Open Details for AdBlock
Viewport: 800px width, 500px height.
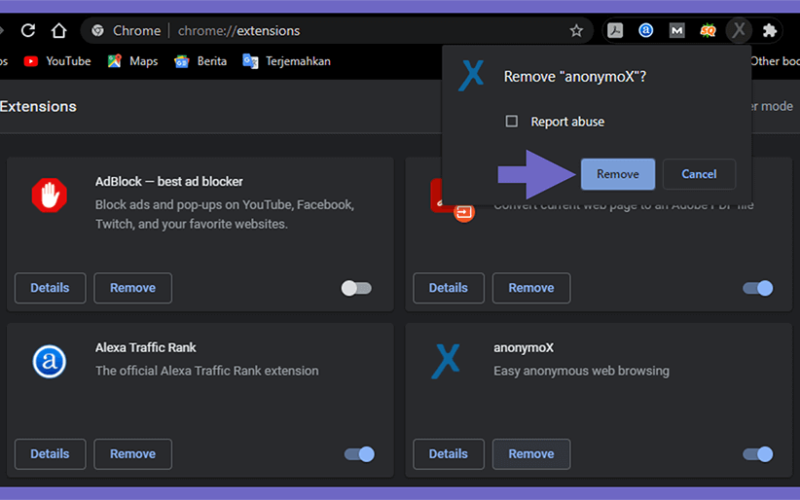[50, 288]
